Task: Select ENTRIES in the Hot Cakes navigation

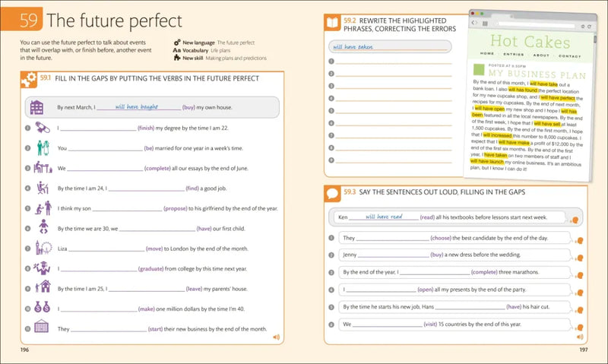Action: [512, 55]
